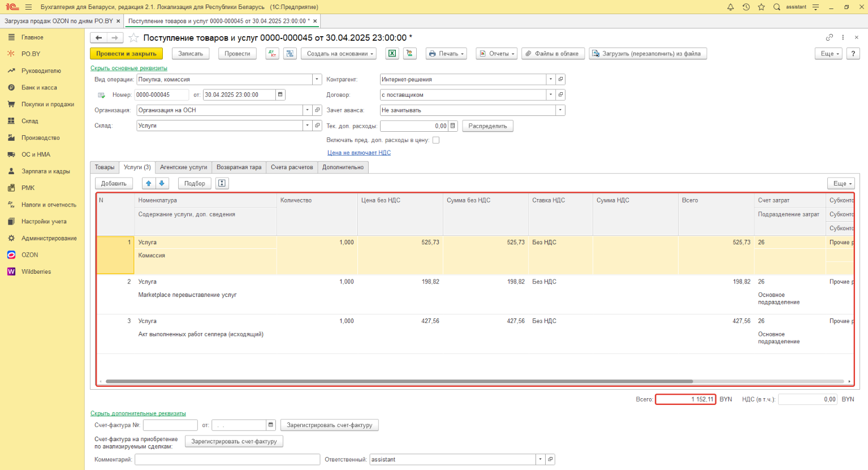Expand the Вид операции dropdown
The image size is (868, 470).
click(x=317, y=80)
